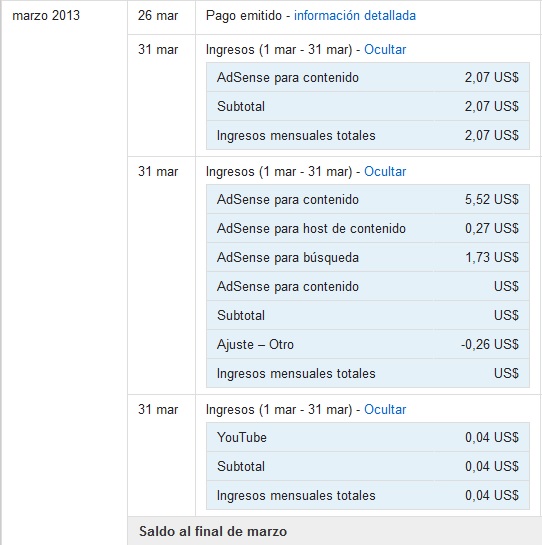
Task: Click the AdSense para búsqueda row
Action: pos(368,257)
